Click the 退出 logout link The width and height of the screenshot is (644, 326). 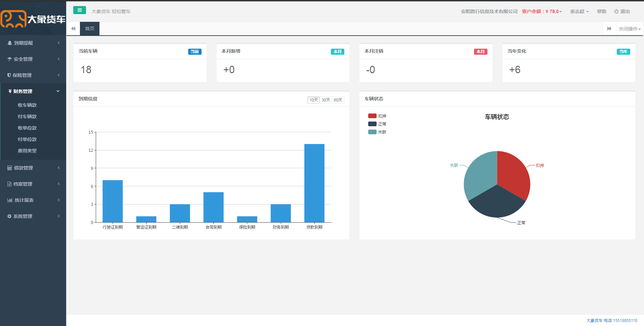pyautogui.click(x=622, y=11)
